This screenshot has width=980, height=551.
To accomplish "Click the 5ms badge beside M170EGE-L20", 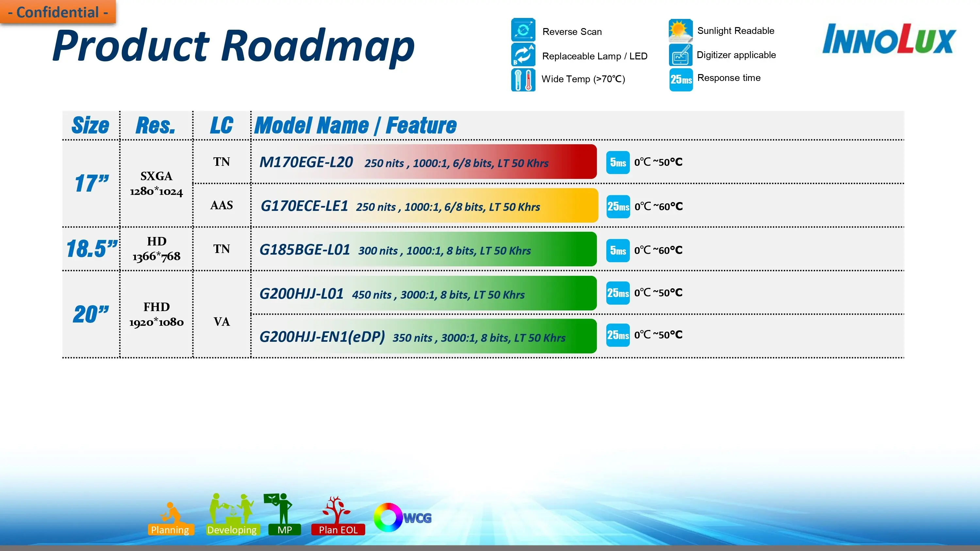I will pos(617,163).
